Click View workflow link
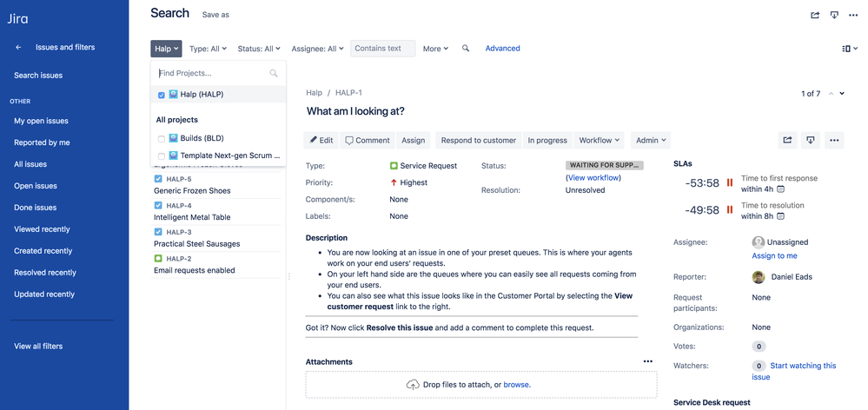 coord(593,177)
